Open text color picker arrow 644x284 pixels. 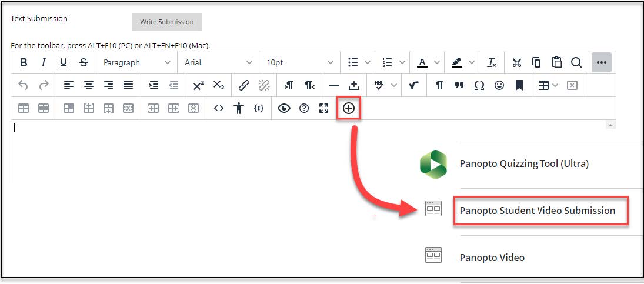[x=437, y=62]
